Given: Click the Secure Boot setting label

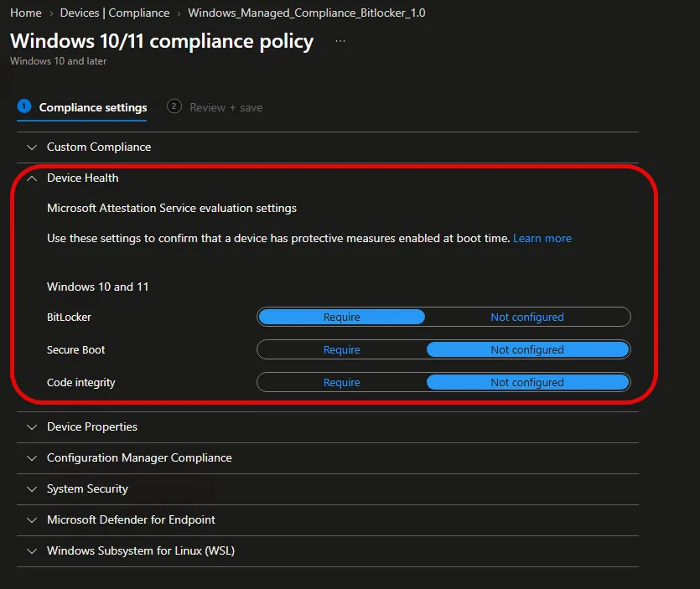Looking at the screenshot, I should click(x=76, y=350).
